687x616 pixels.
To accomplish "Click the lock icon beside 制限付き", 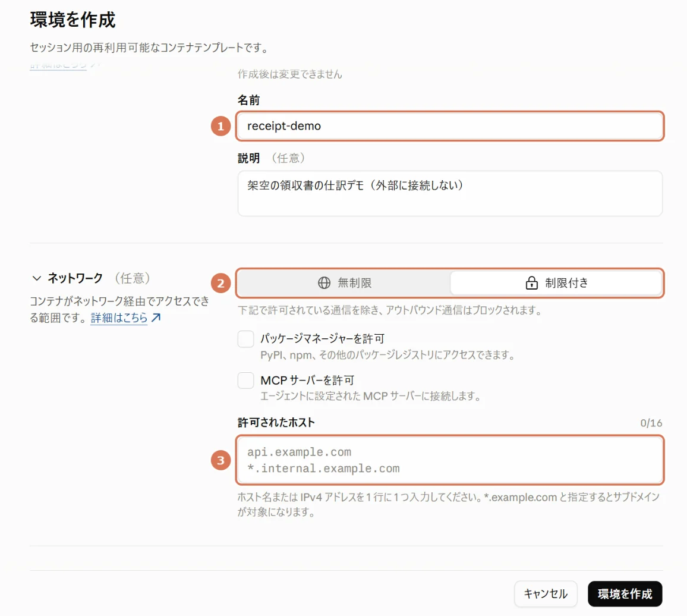I will (531, 283).
